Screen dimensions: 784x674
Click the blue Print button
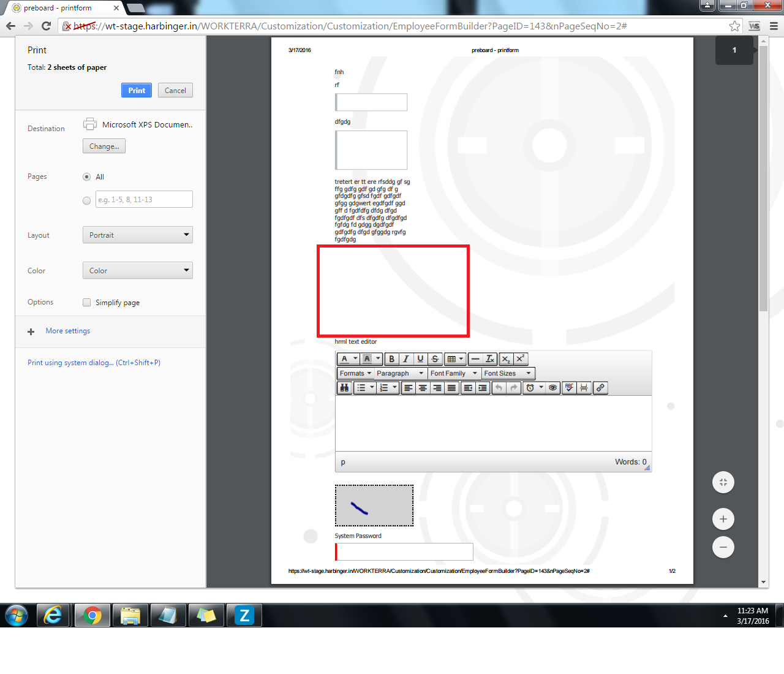pos(137,90)
